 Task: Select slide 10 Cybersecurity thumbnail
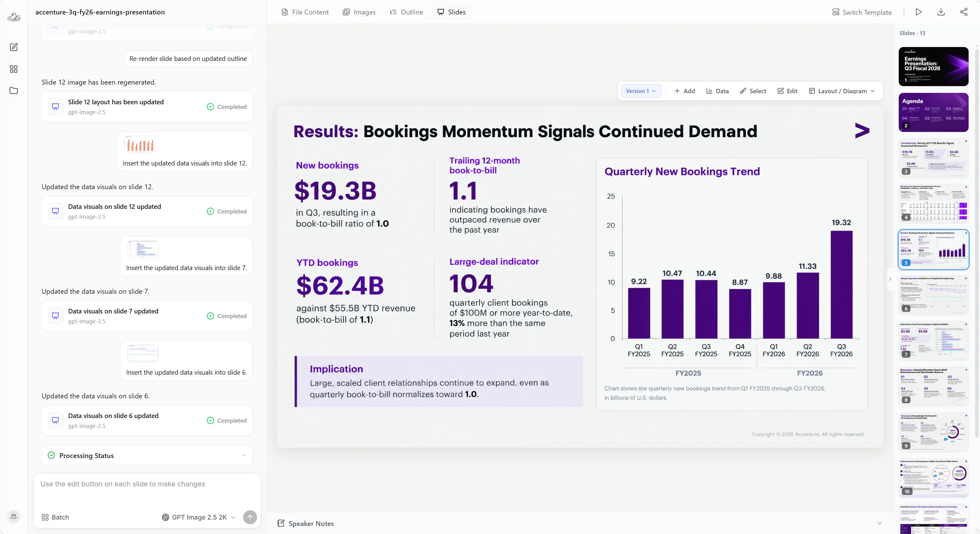934,478
